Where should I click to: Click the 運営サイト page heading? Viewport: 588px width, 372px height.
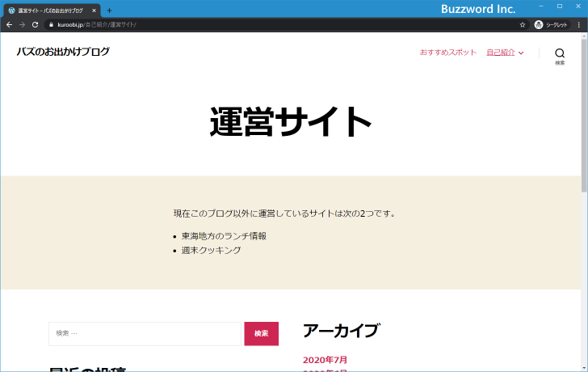tap(291, 121)
